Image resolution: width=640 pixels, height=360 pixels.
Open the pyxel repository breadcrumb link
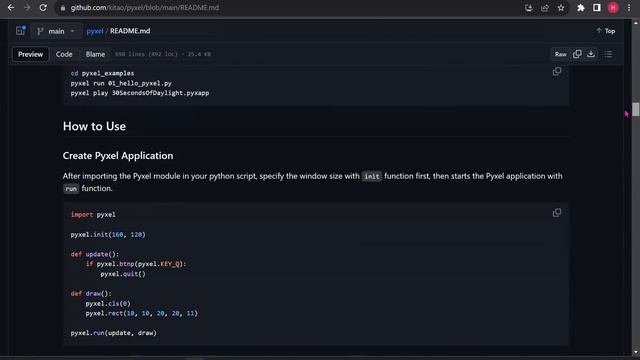click(x=95, y=31)
